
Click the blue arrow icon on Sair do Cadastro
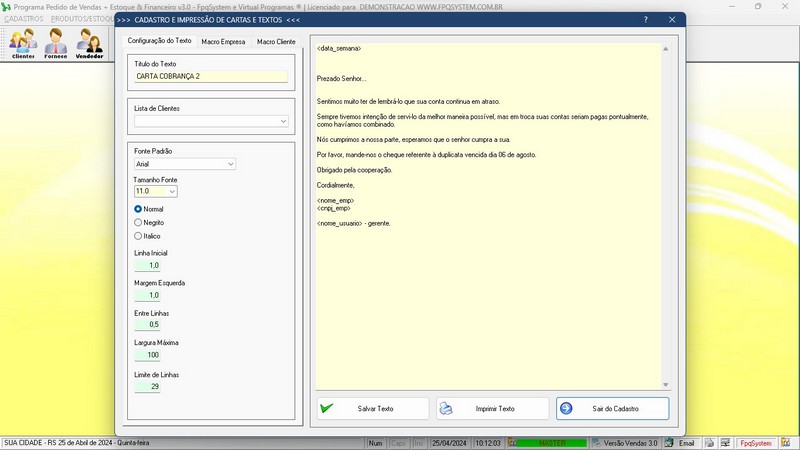pos(566,409)
